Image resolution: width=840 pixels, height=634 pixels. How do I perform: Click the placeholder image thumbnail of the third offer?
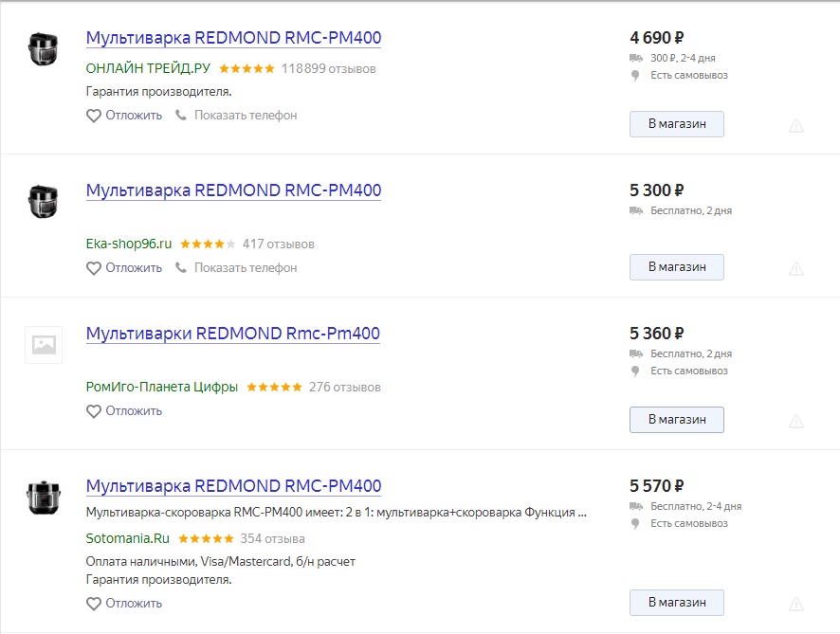pos(44,345)
